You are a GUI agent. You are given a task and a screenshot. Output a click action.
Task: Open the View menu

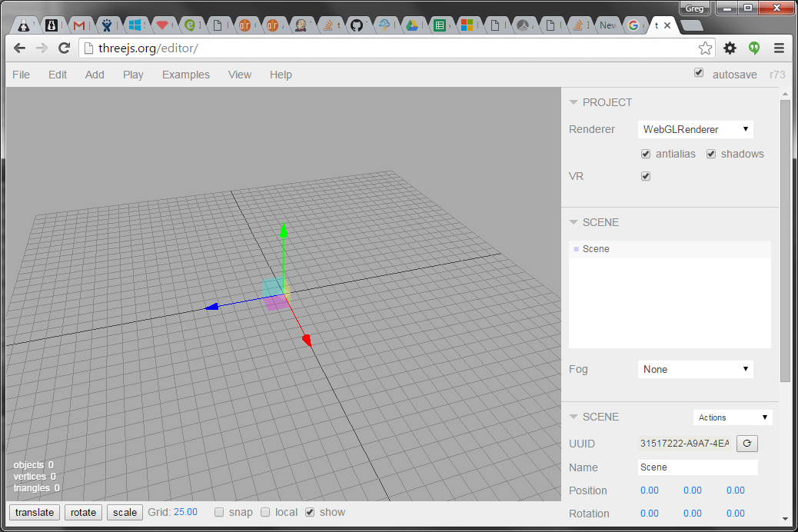(x=240, y=75)
